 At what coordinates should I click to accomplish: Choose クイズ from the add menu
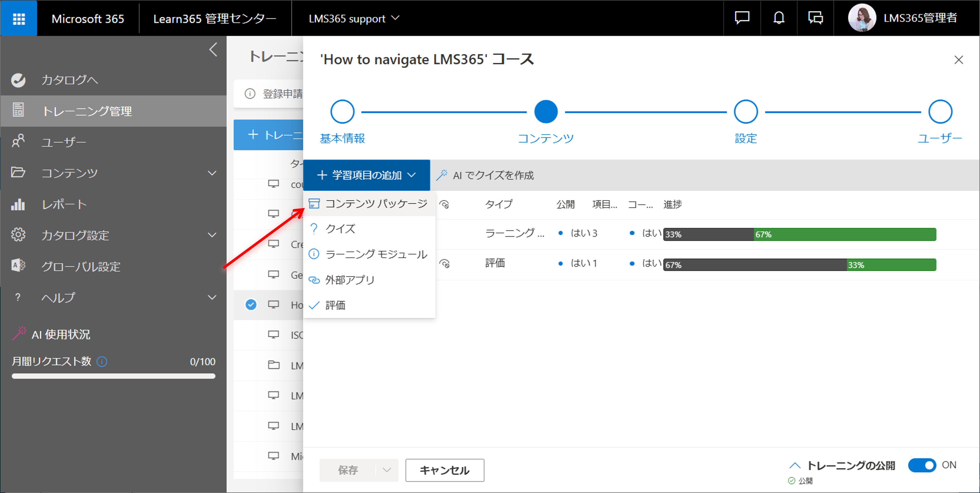tap(369, 229)
